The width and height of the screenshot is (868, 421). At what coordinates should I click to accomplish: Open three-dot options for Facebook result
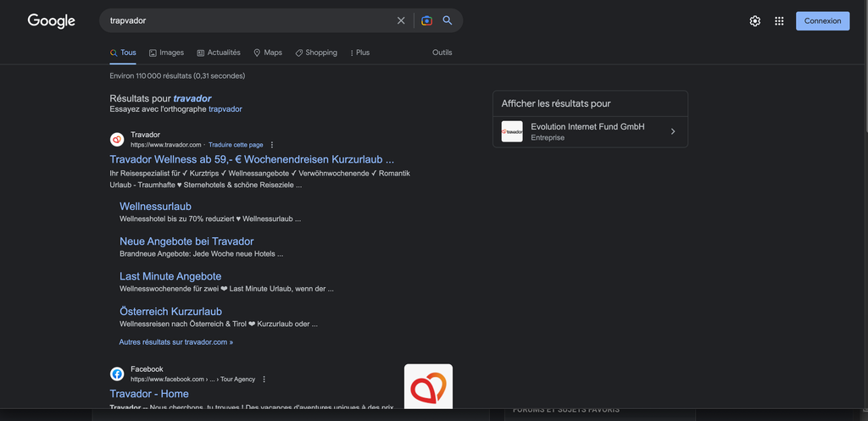coord(264,379)
